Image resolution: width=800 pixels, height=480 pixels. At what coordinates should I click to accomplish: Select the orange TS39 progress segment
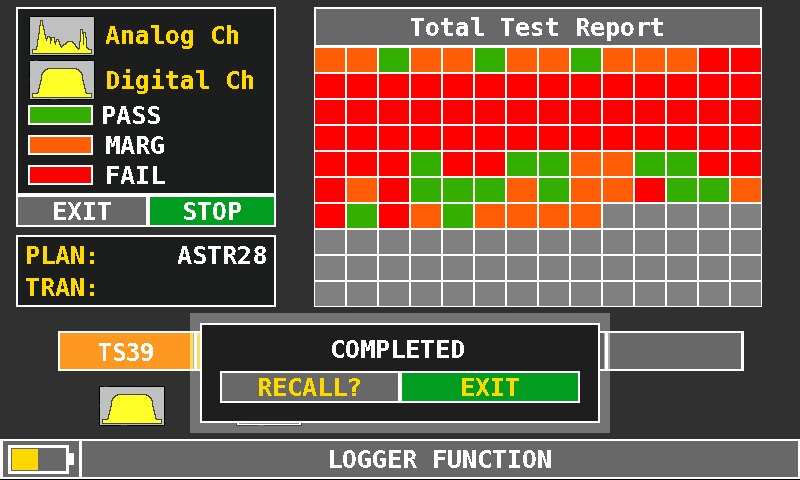click(125, 352)
